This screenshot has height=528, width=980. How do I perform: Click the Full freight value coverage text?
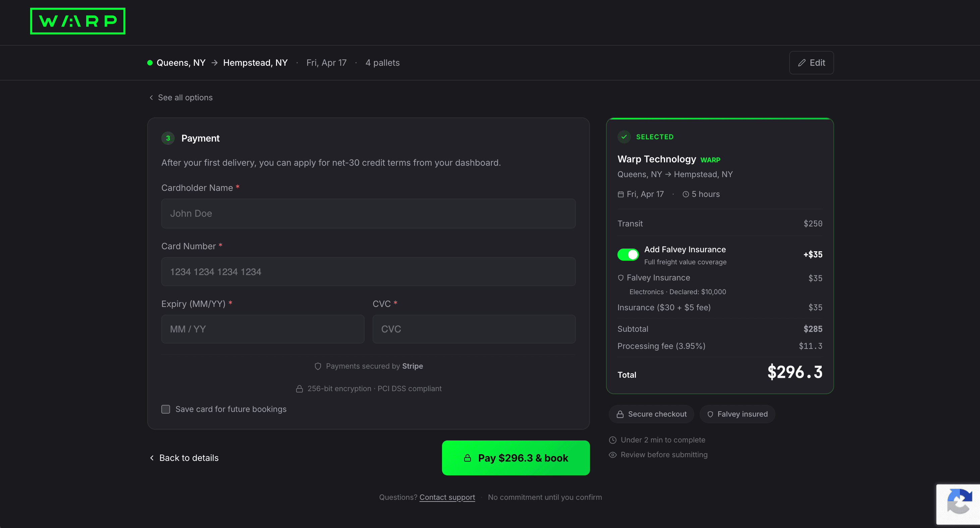(x=685, y=262)
